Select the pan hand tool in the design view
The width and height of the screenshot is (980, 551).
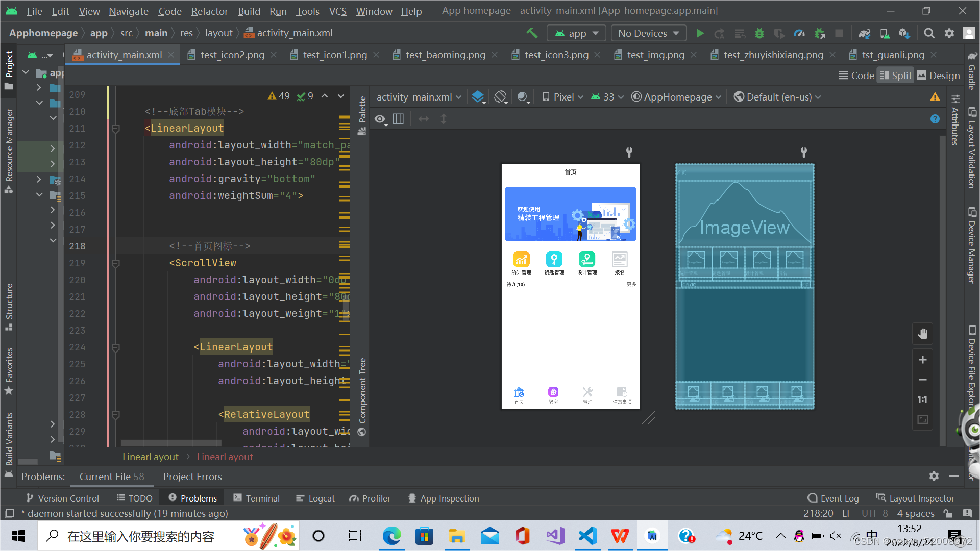pos(922,334)
